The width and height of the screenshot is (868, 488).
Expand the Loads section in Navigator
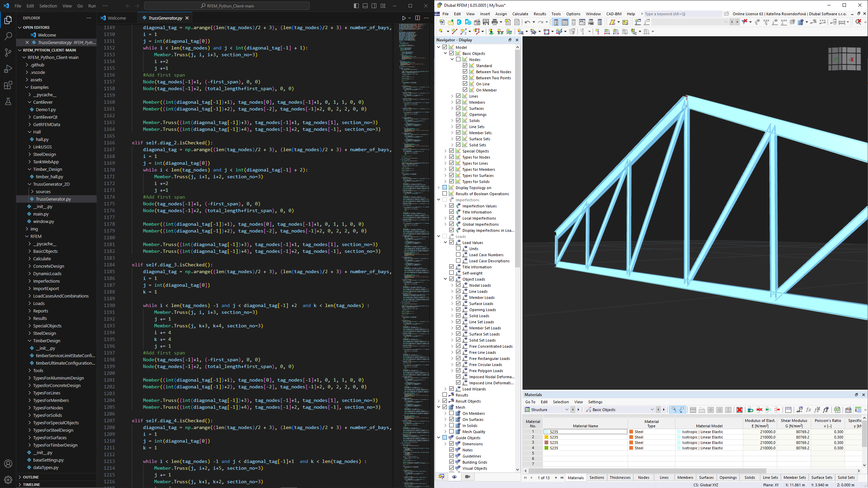439,237
